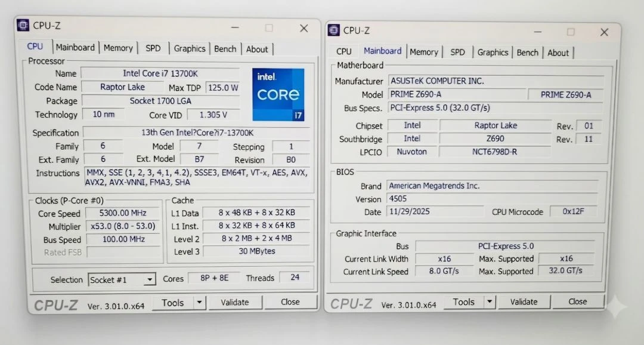644x345 pixels.
Task: Click the Ext. Model value B7
Action: 199,159
